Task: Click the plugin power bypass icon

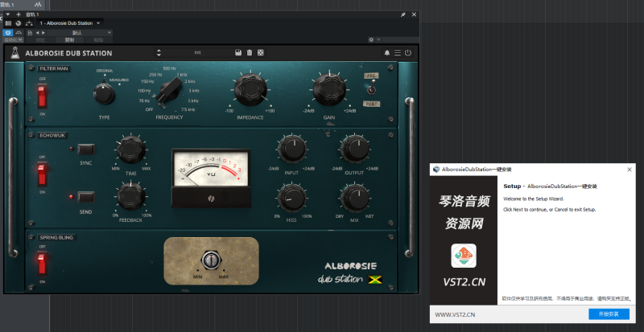Action: coord(408,53)
